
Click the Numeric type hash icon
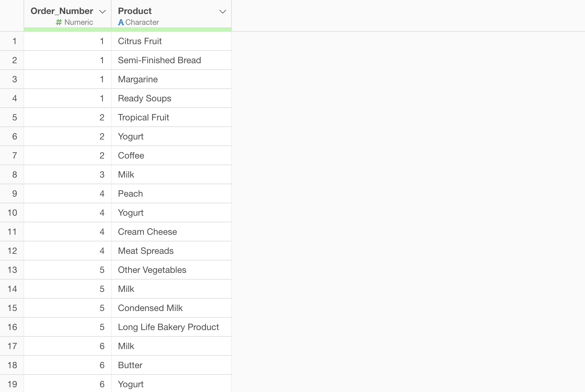pyautogui.click(x=59, y=22)
